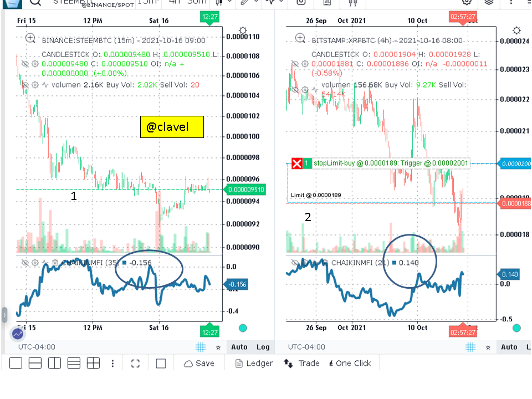Click the blue trigger price tag on the right axis
The height and width of the screenshot is (399, 532).
click(x=515, y=164)
